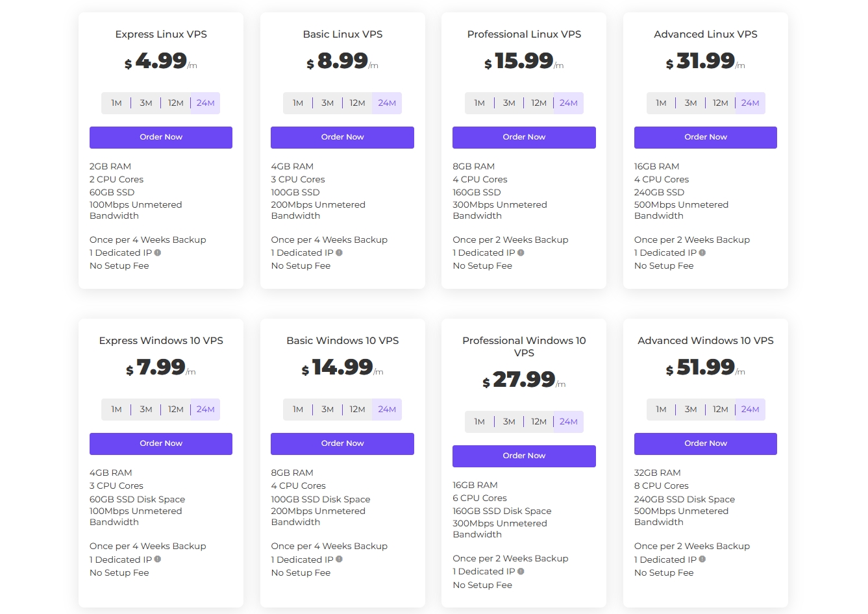
Task: Select 1M term on Advanced Windows 10 VPS
Action: click(x=661, y=410)
